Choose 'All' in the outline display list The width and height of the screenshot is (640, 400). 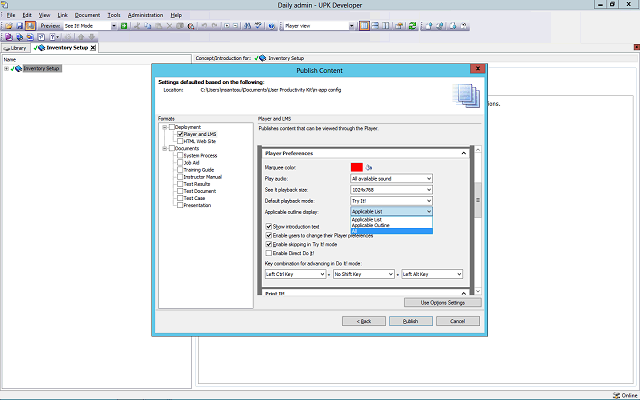pyautogui.click(x=391, y=231)
